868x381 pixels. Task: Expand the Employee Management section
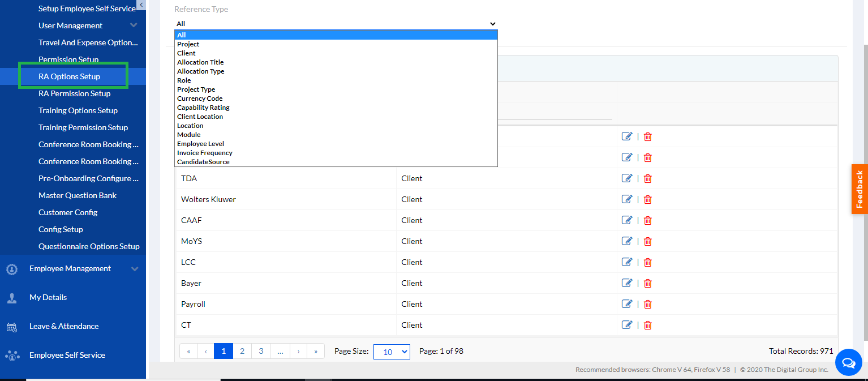[x=134, y=269]
